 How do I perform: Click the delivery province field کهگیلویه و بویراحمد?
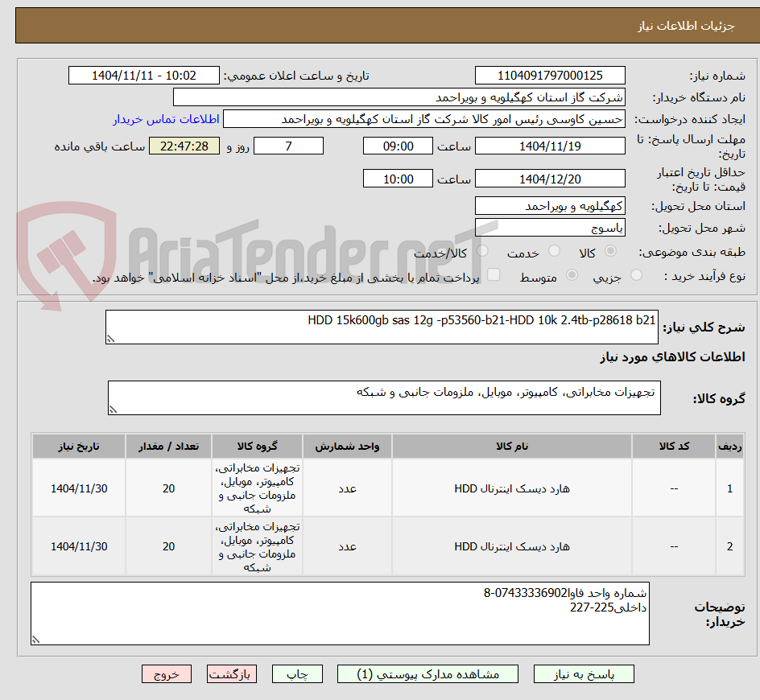pyautogui.click(x=550, y=206)
